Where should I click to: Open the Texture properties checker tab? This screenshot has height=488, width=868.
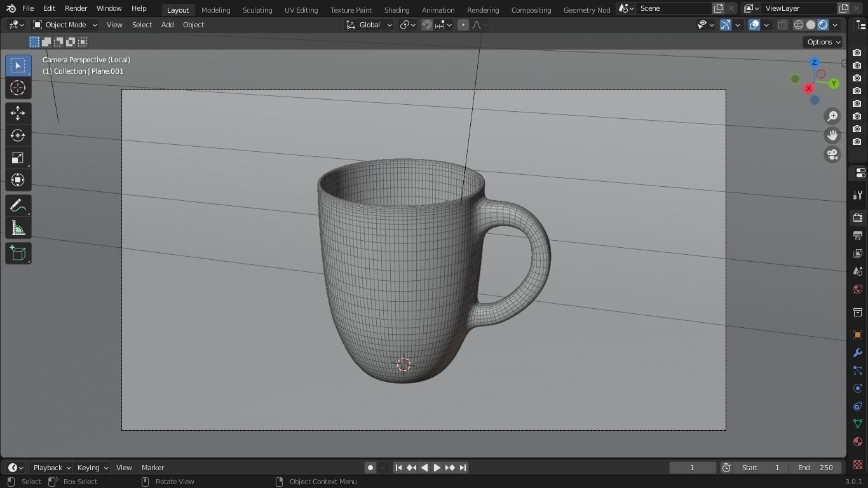(858, 464)
